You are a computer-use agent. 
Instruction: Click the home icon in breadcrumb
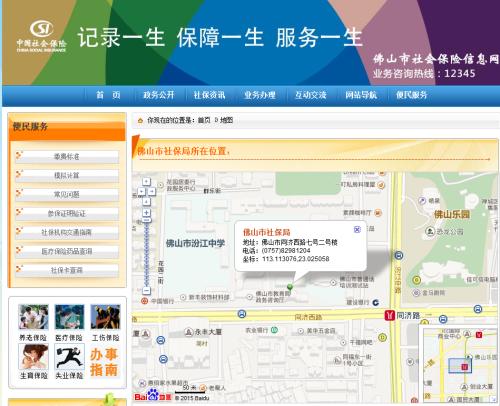(x=140, y=120)
